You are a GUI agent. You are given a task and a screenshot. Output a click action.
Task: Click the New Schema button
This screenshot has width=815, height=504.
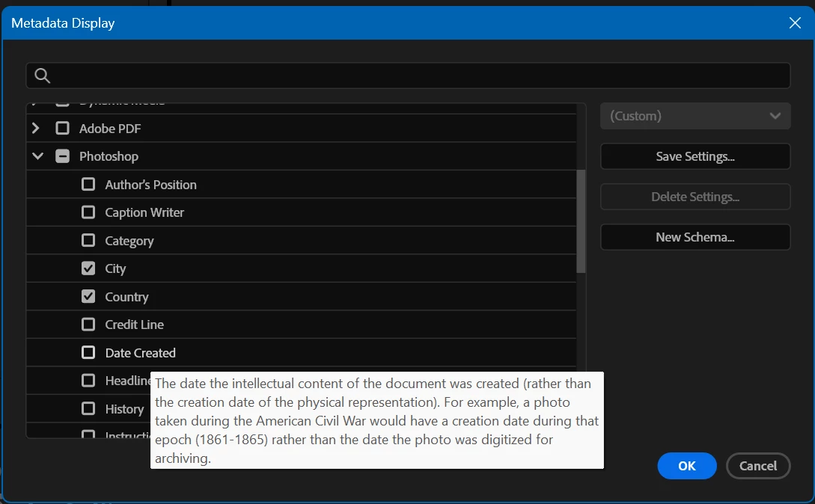coord(695,238)
